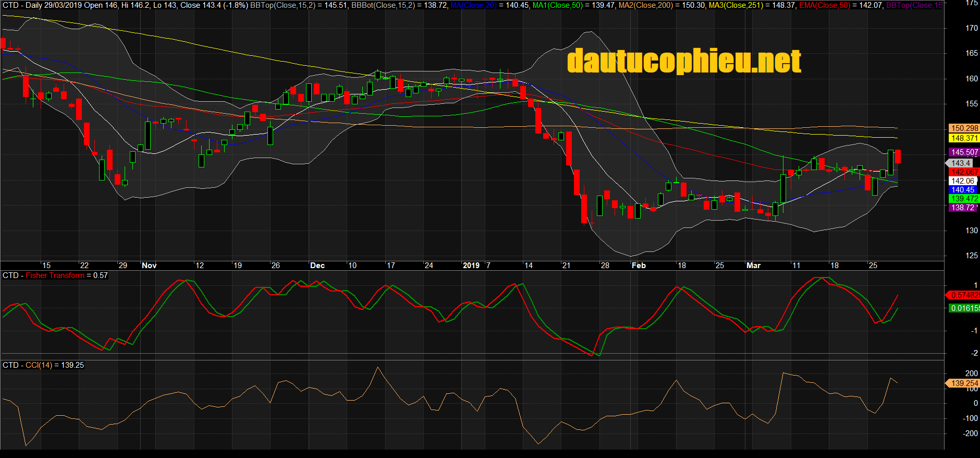Click the 14 date label in January

pos(529,266)
